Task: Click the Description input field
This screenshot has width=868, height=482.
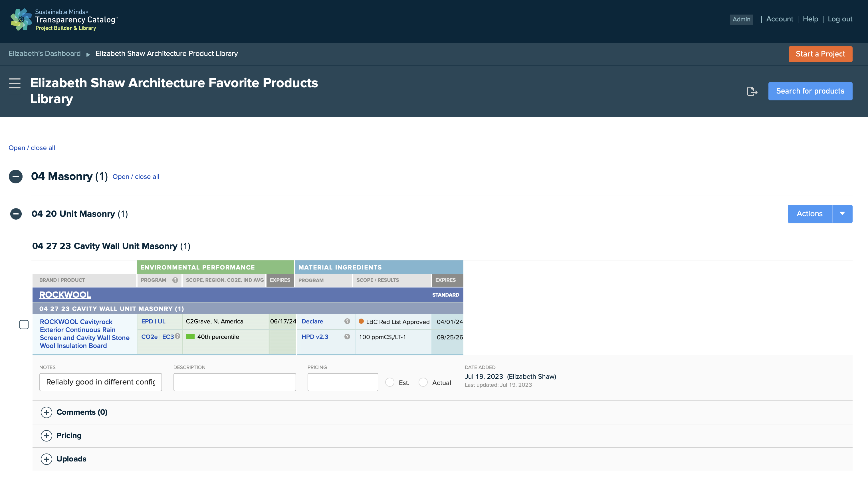Action: (235, 382)
